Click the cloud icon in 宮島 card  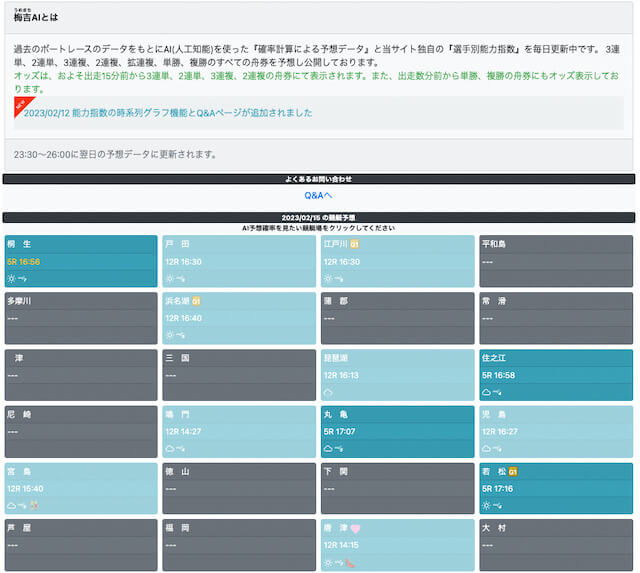tap(11, 506)
